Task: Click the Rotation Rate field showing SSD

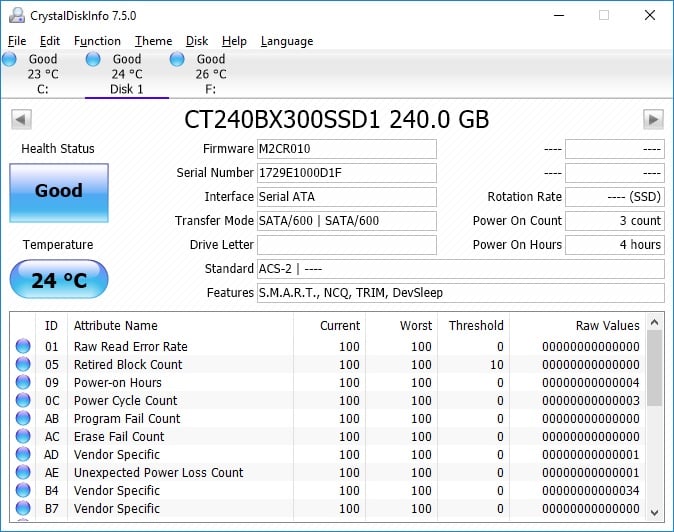Action: (x=615, y=197)
